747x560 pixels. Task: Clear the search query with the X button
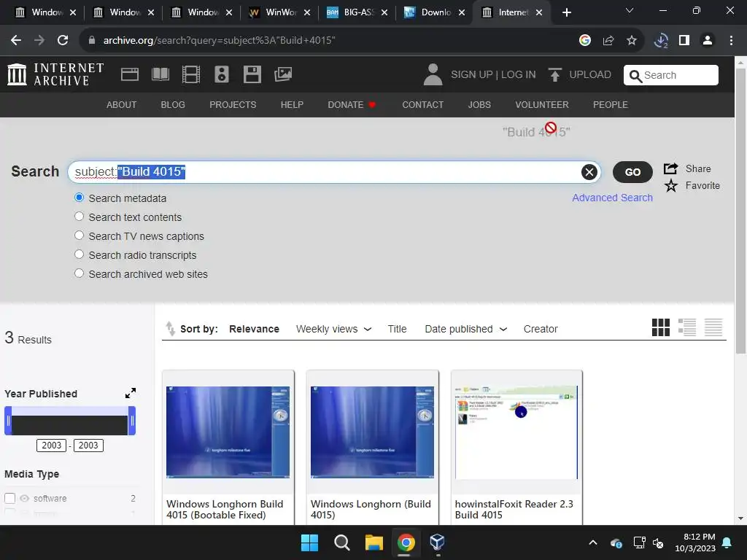pyautogui.click(x=589, y=172)
